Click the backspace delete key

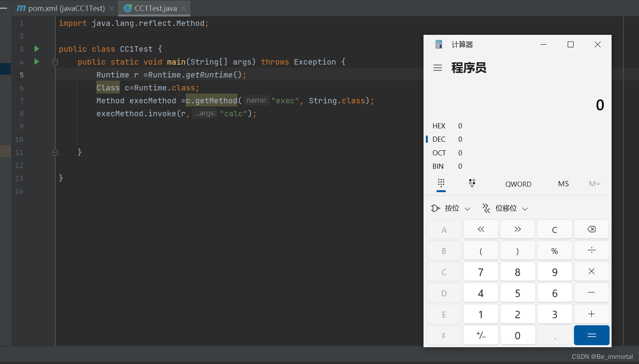[x=592, y=229]
